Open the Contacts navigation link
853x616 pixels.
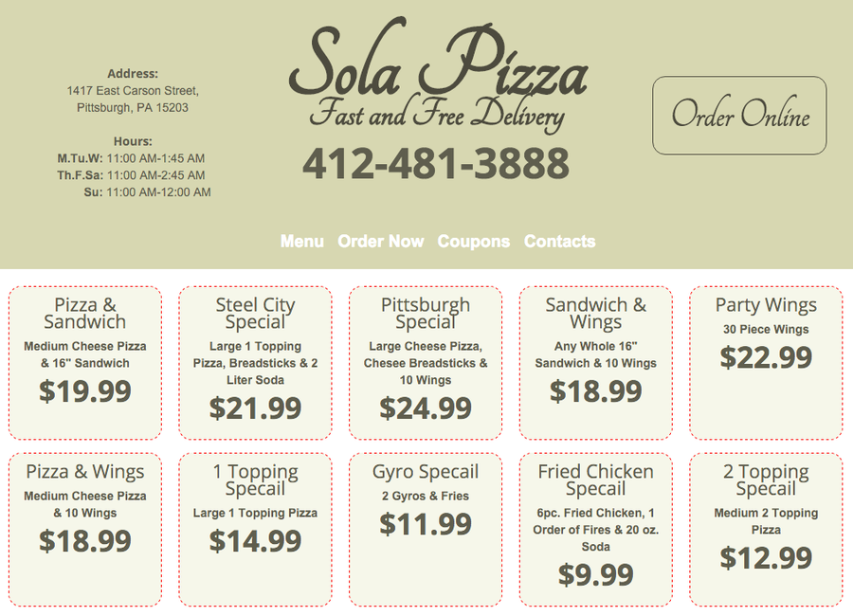559,242
